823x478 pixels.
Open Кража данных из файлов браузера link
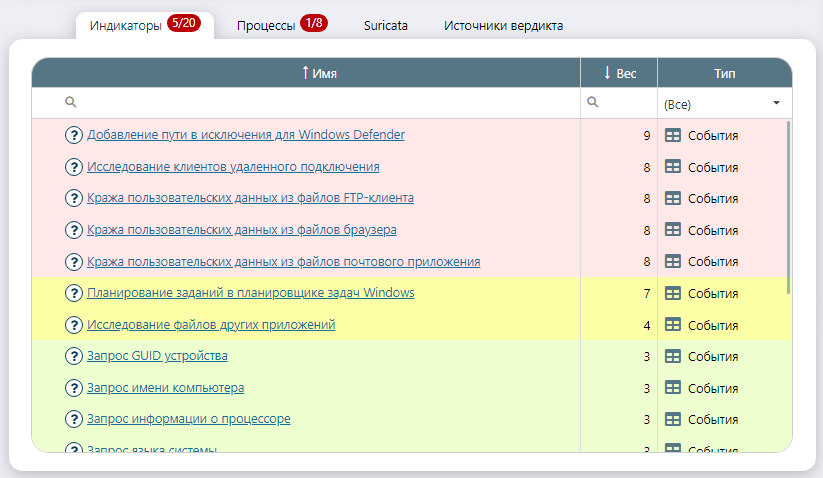click(x=242, y=230)
